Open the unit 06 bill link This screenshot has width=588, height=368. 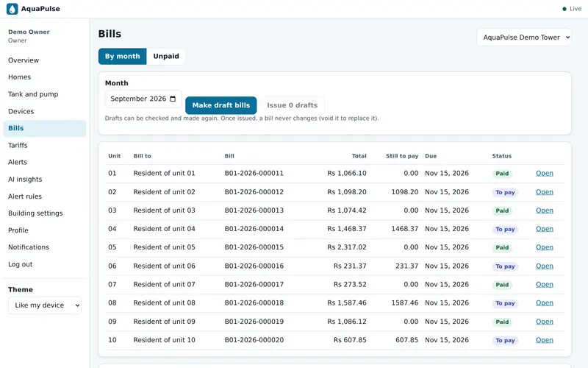tap(544, 266)
